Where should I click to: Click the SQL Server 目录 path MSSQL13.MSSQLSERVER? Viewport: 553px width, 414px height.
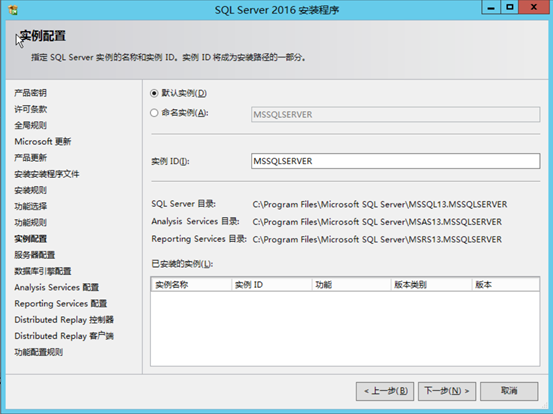(380, 205)
